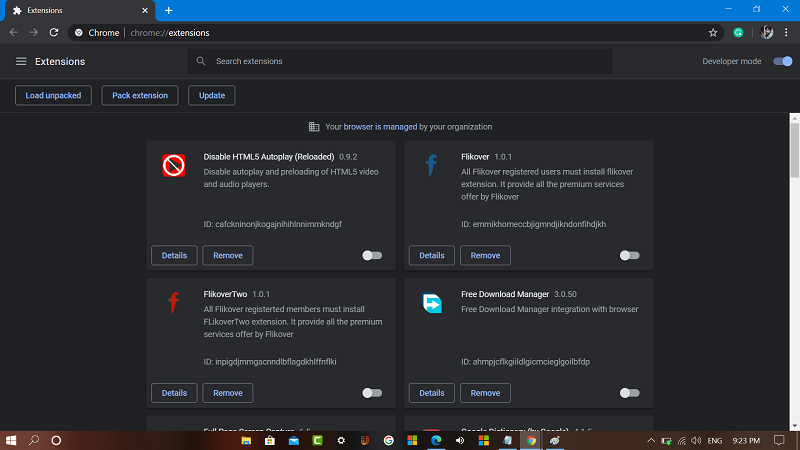Reload the extensions page
The image size is (800, 450).
[x=54, y=33]
